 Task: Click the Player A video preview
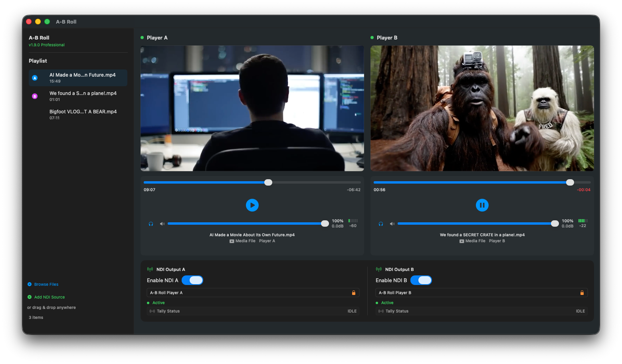[252, 108]
